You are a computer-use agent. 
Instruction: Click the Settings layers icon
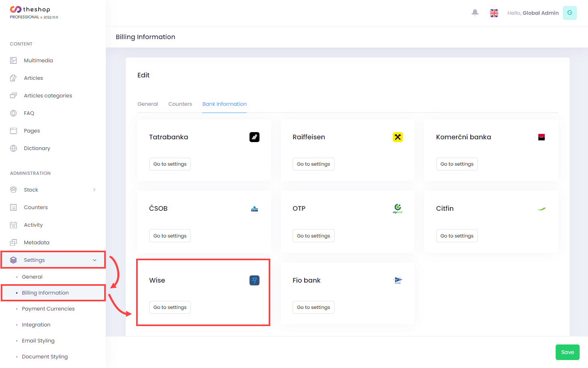(x=14, y=260)
